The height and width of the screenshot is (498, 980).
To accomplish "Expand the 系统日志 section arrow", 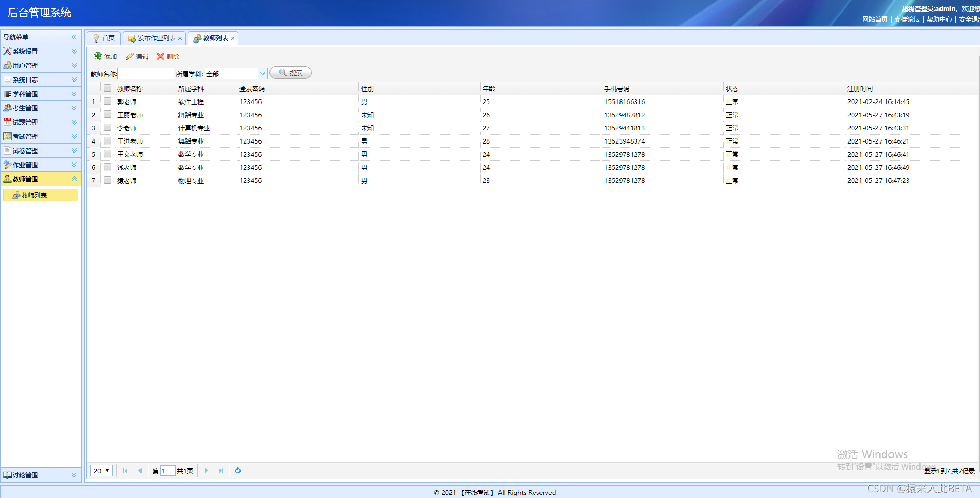I will [74, 79].
